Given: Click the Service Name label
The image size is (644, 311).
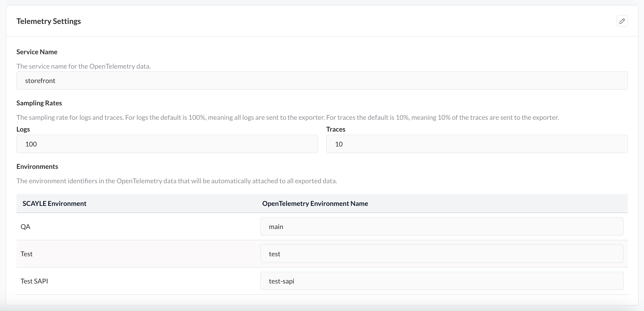Looking at the screenshot, I should pos(37,52).
